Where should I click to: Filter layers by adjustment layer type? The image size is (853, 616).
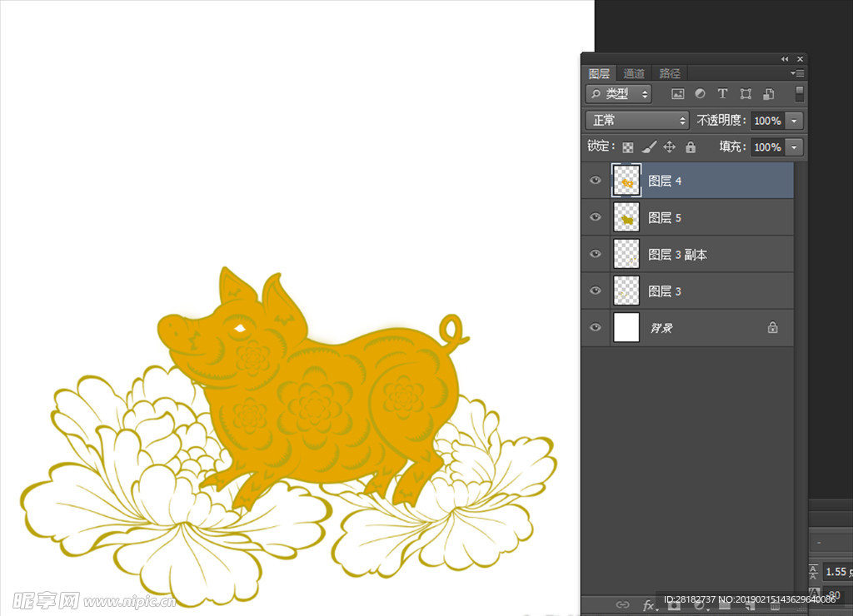700,94
